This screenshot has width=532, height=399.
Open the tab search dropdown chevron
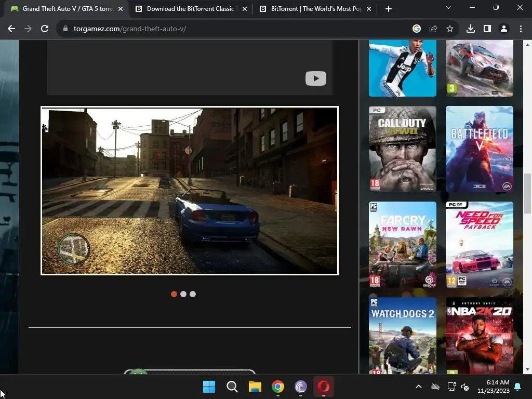448,7
